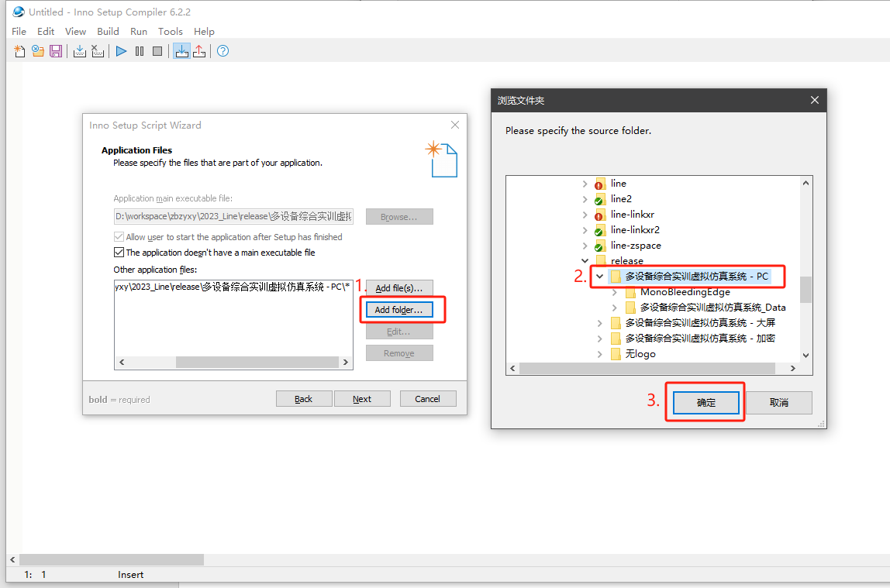
Task: Open the View menu
Action: point(75,31)
